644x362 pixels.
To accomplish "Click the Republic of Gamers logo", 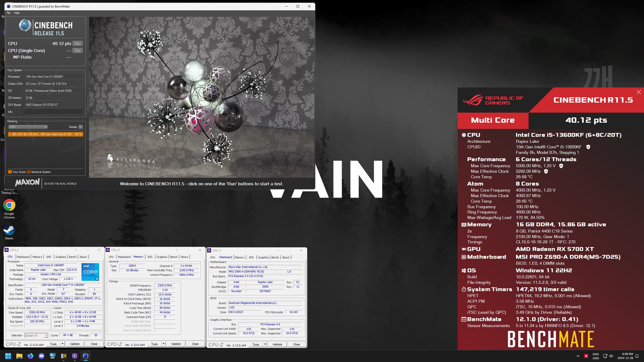I will click(x=493, y=100).
